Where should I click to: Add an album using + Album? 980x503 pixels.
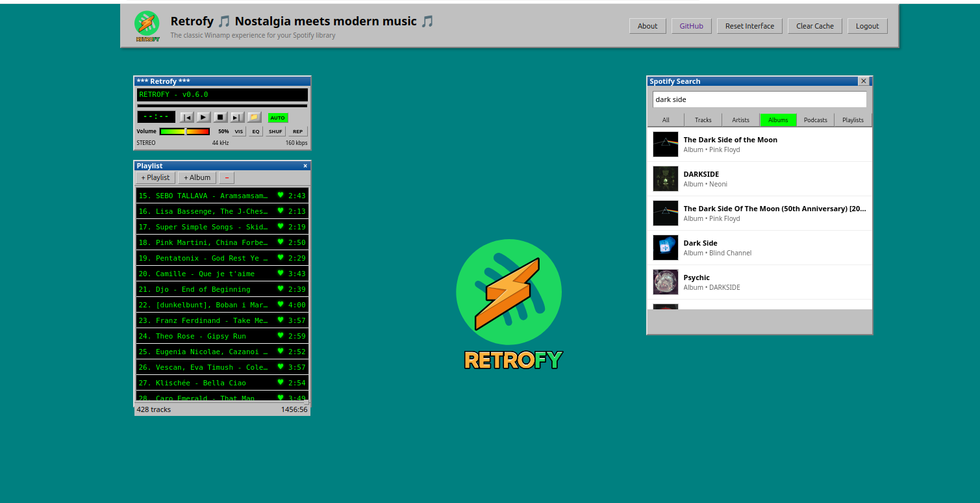[x=197, y=177]
